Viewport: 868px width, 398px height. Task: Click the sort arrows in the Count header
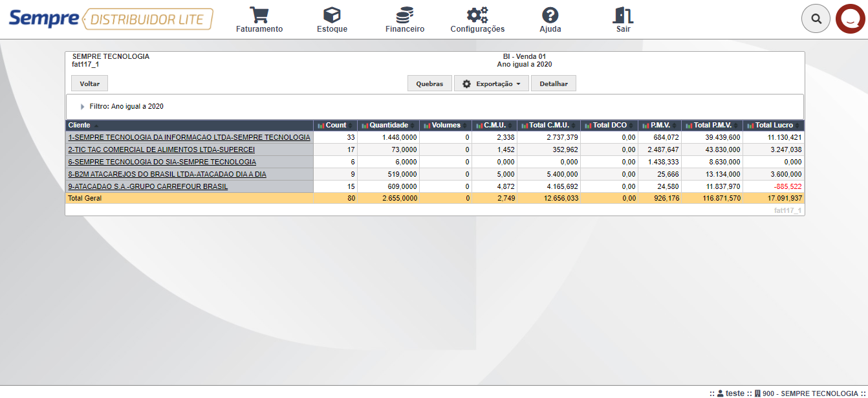(351, 126)
